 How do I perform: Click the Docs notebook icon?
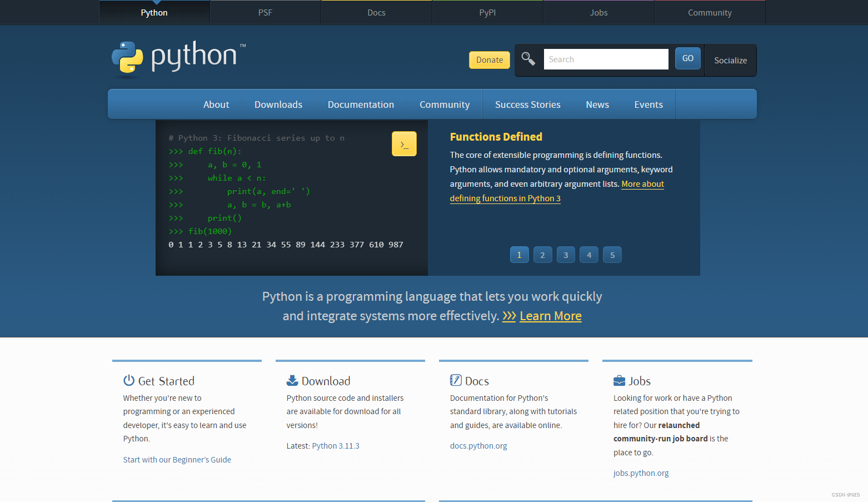[x=456, y=380]
